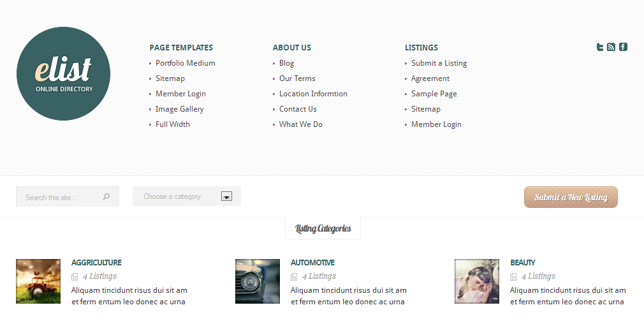Click the Aggriculture tractor thumbnail
The image size is (644, 333).
[38, 281]
